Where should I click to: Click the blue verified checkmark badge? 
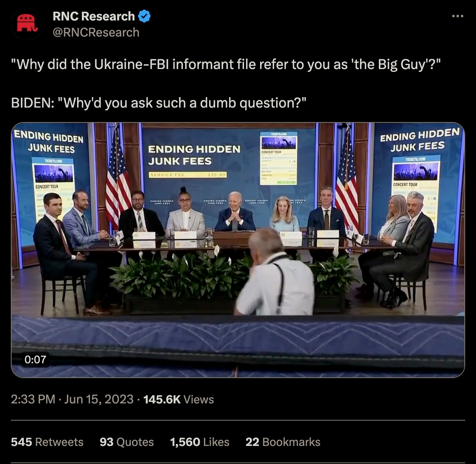coord(144,16)
